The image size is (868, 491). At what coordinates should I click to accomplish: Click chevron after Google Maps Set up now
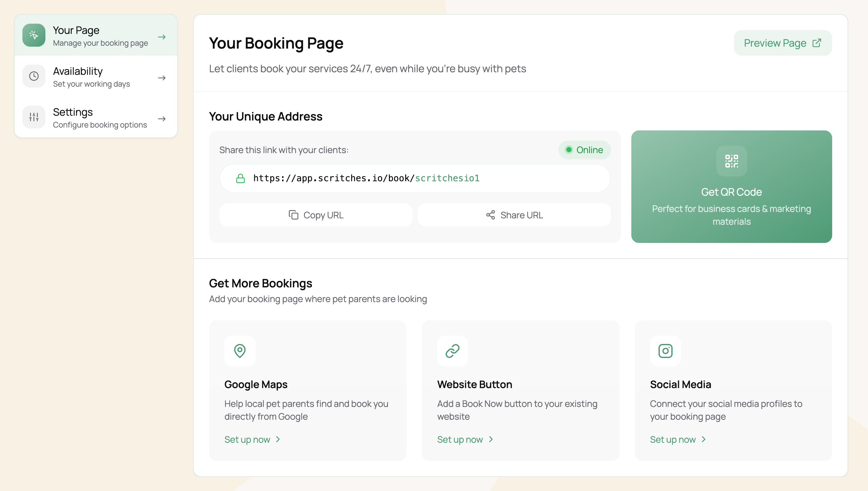(x=278, y=440)
